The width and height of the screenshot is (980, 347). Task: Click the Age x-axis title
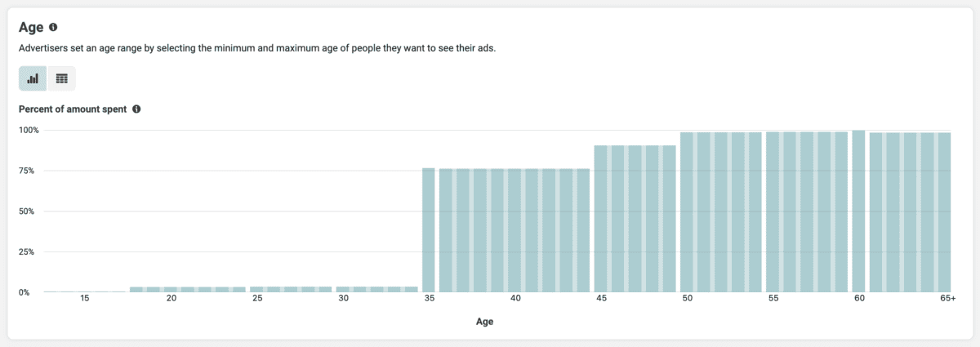[484, 322]
